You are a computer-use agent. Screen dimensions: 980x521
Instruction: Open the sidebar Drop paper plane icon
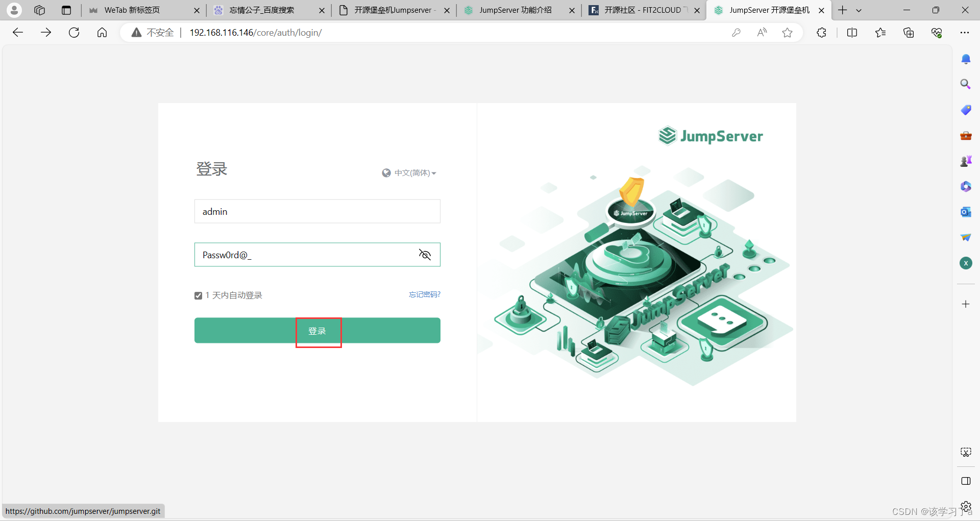966,237
